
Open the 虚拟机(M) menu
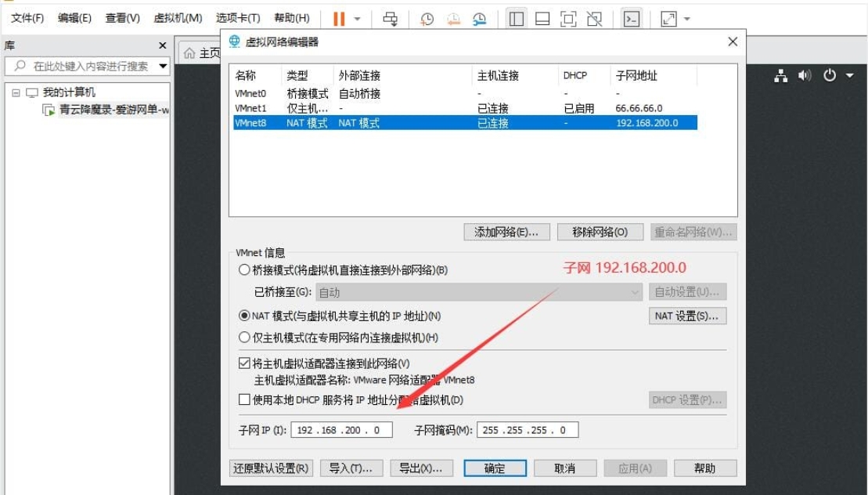click(x=178, y=18)
